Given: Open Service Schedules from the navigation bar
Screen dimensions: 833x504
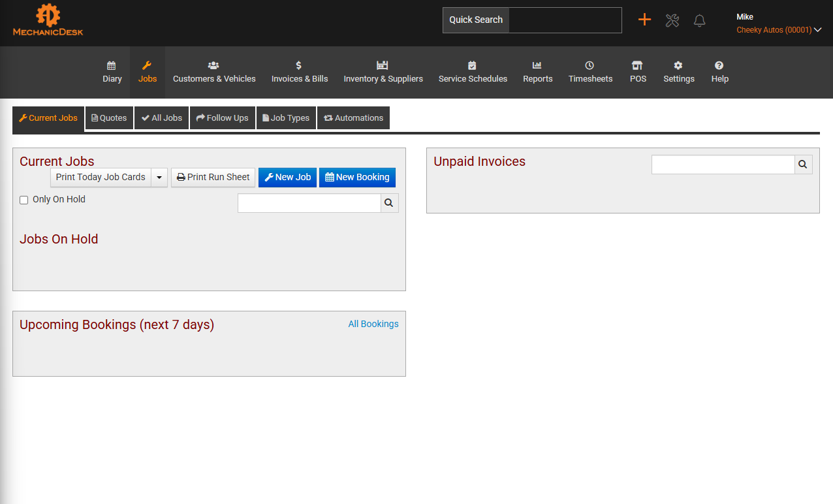Looking at the screenshot, I should (473, 72).
